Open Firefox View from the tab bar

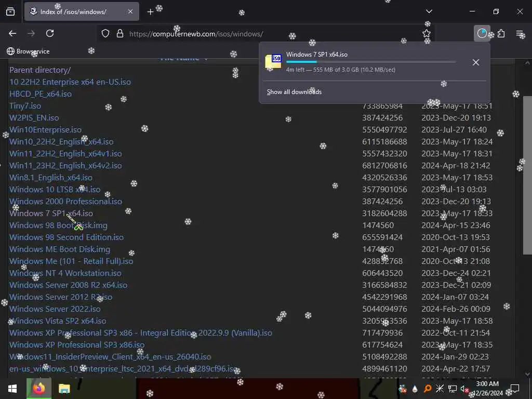coord(10,11)
